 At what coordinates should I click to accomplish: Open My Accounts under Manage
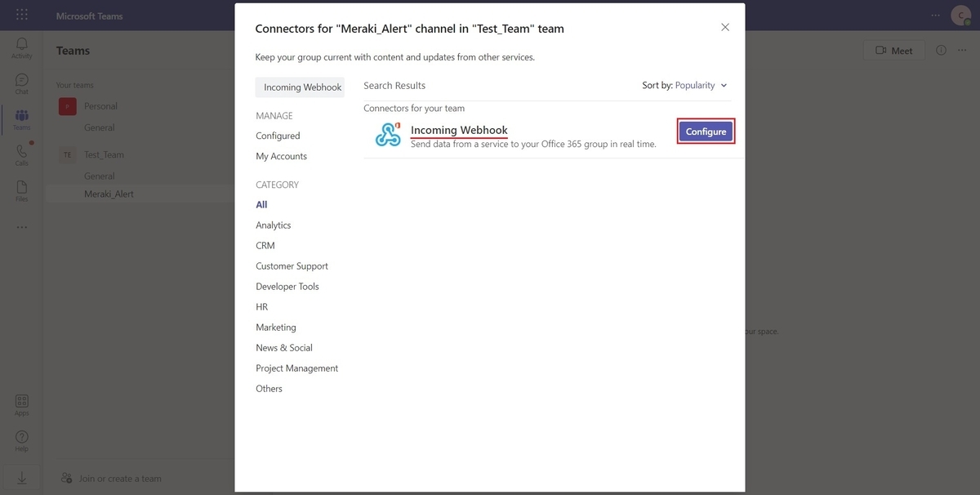[x=281, y=156]
